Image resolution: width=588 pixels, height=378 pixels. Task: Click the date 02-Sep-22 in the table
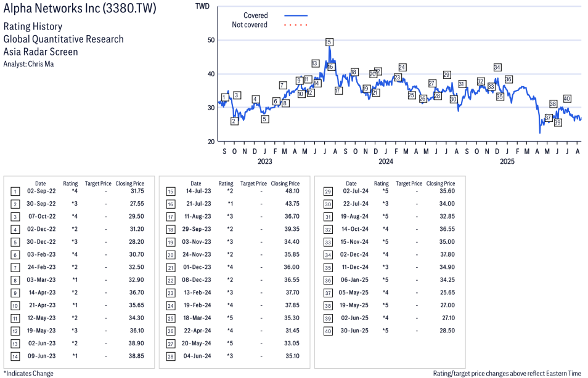(41, 191)
